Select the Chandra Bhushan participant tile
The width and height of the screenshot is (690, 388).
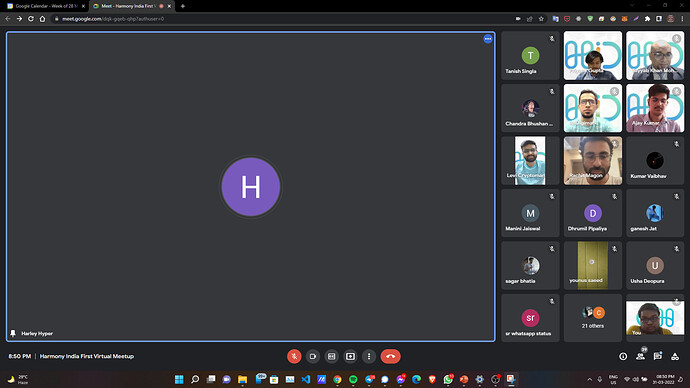530,108
